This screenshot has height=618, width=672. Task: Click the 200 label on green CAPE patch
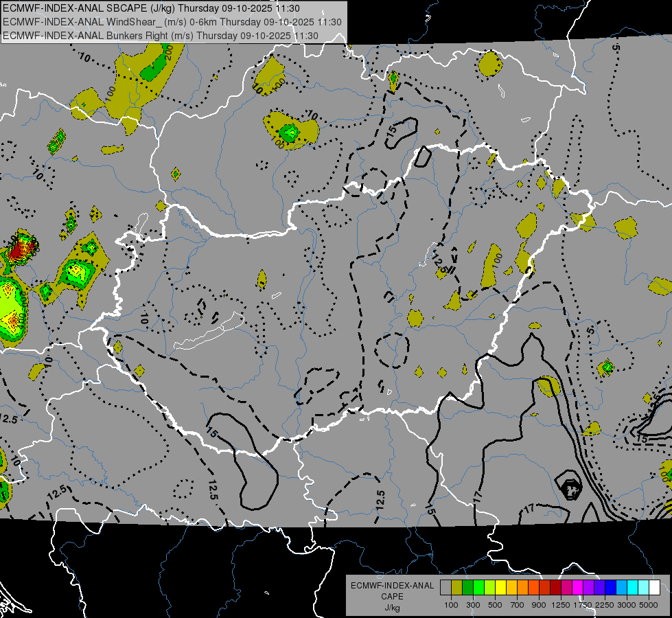(168, 52)
